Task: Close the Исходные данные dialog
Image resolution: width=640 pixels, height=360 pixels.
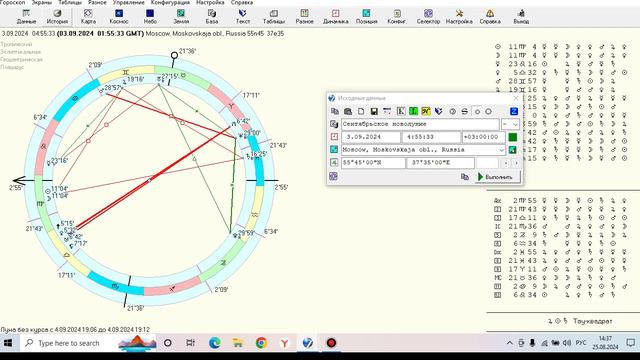Action: click(516, 98)
